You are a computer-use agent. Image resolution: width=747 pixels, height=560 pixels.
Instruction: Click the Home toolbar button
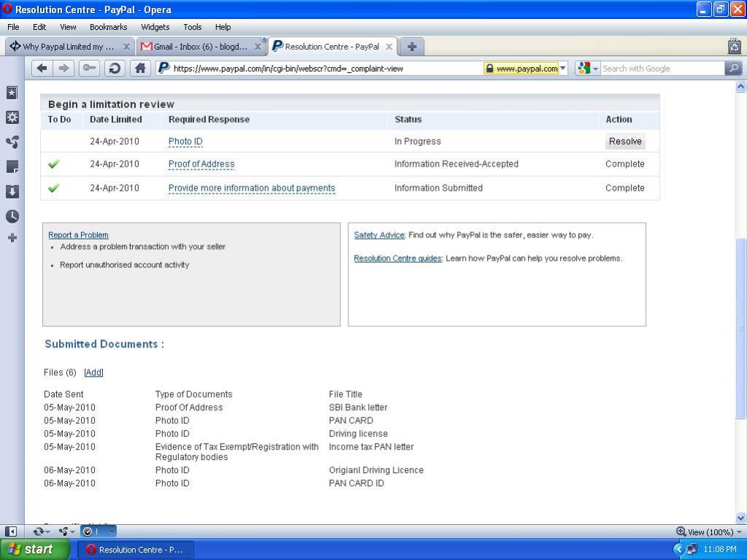pyautogui.click(x=140, y=68)
